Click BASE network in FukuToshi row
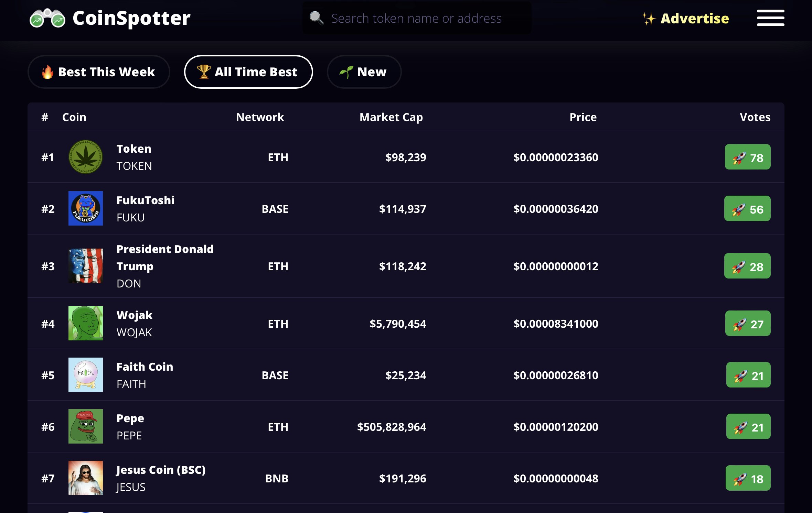 [x=275, y=209]
